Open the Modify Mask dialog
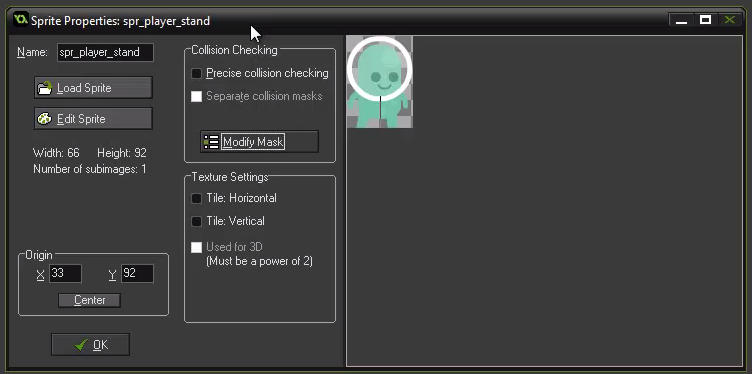Image resolution: width=752 pixels, height=374 pixels. pyautogui.click(x=259, y=142)
